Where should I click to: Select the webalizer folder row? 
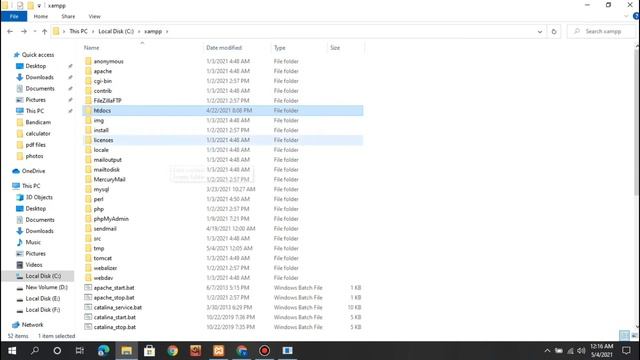(223, 268)
